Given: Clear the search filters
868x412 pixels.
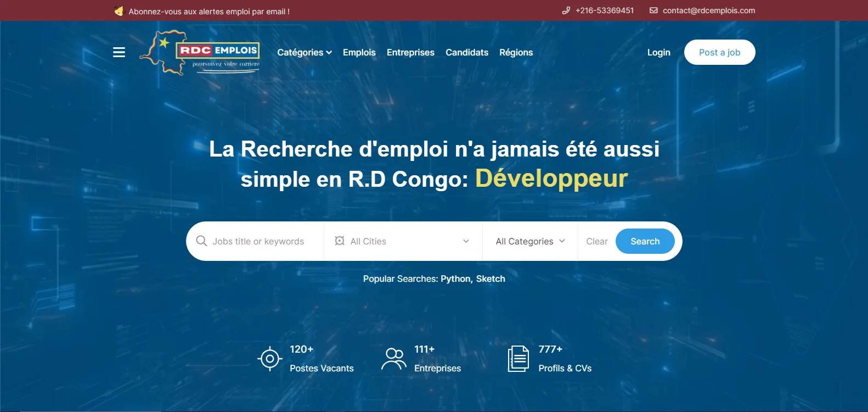Looking at the screenshot, I should point(597,241).
